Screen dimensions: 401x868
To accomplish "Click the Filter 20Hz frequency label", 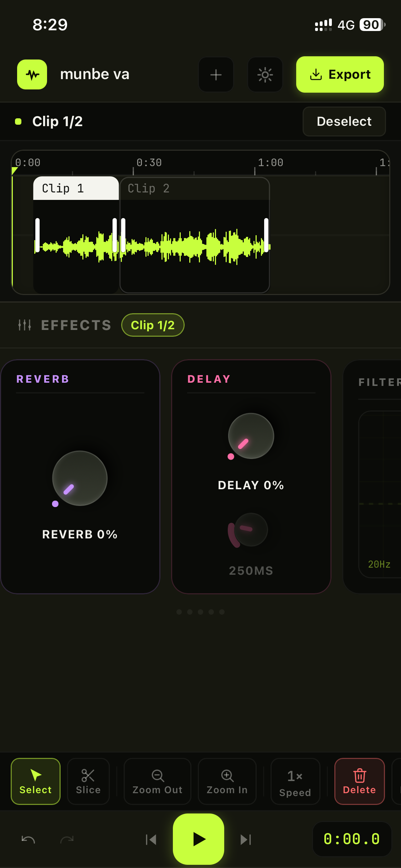I will point(379,564).
